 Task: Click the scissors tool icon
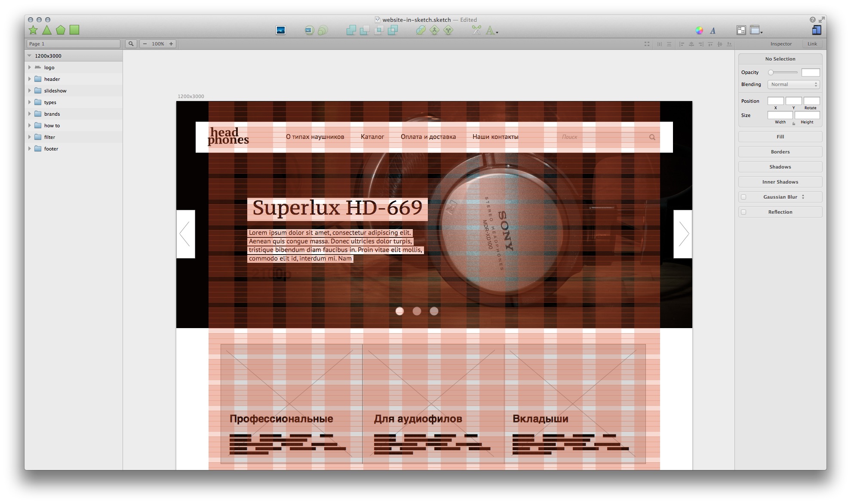[x=476, y=30]
